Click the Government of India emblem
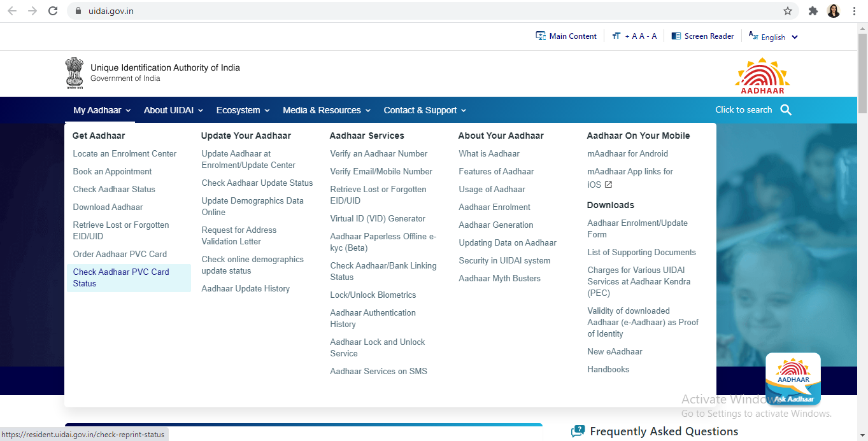 (75, 73)
